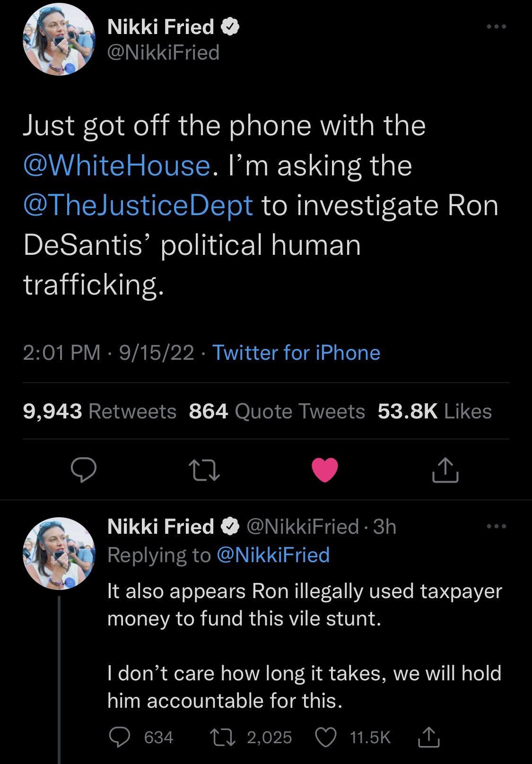Image resolution: width=532 pixels, height=764 pixels.
Task: Click Nikki Fried's verified badge on the main tweet
Action: click(x=230, y=27)
